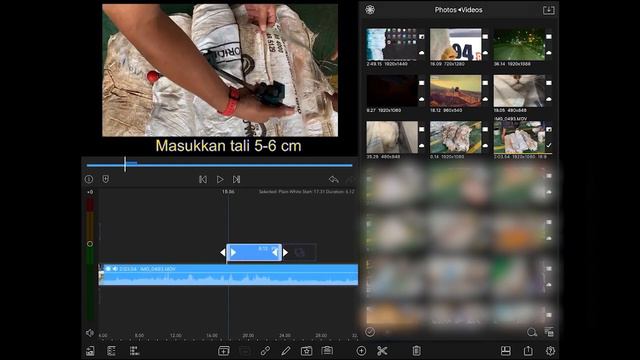Tap the timeline ruler at 12.00
Image resolution: width=640 pixels, height=360 pixels.
(176, 336)
